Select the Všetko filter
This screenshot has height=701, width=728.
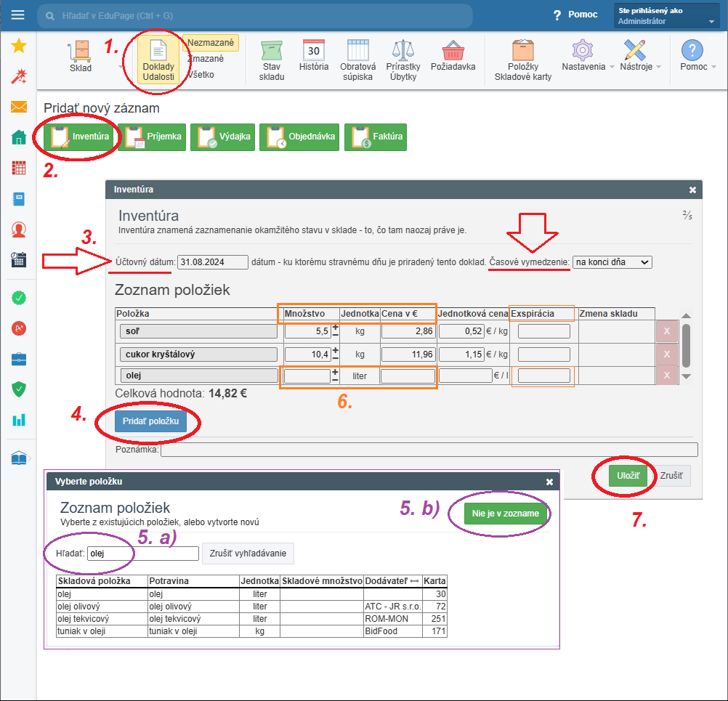click(201, 74)
